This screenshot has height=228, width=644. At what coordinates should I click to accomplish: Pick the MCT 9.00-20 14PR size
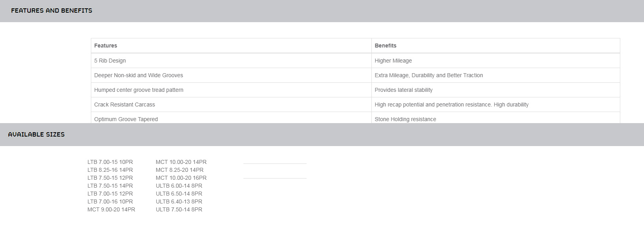[x=111, y=210]
